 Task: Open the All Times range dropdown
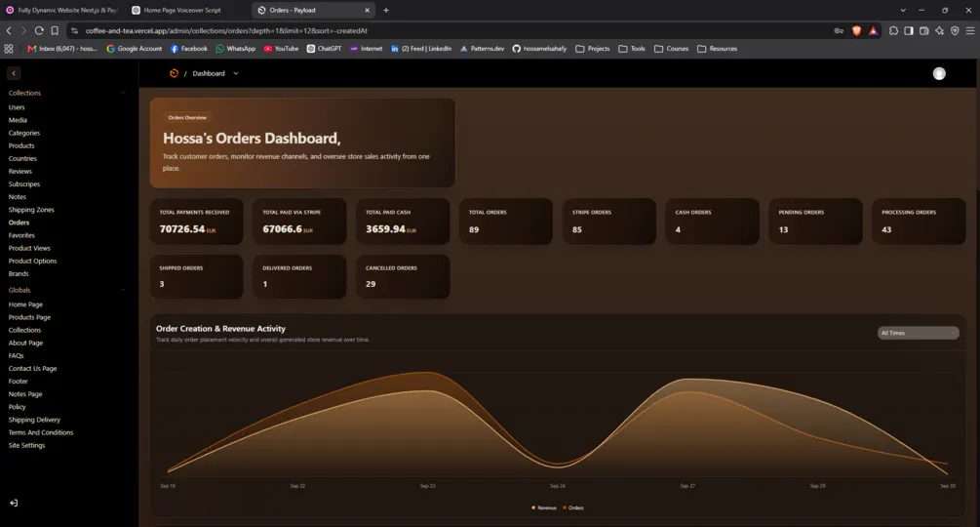point(918,333)
